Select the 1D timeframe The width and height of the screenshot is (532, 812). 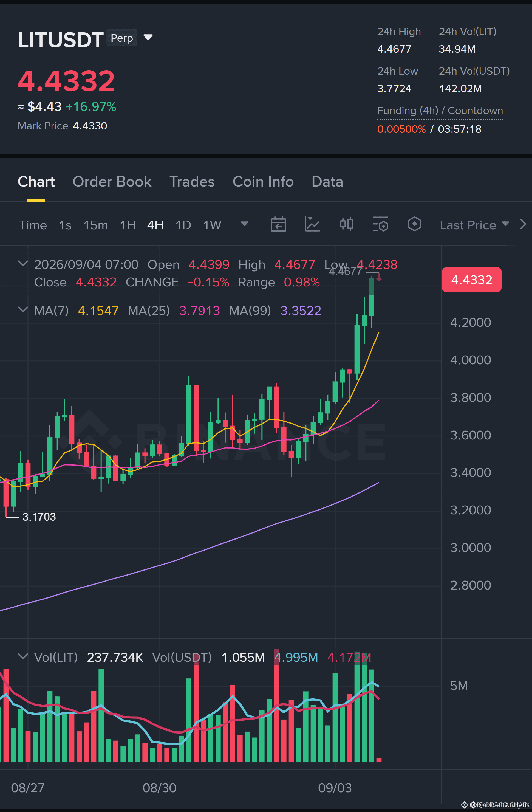(183, 225)
